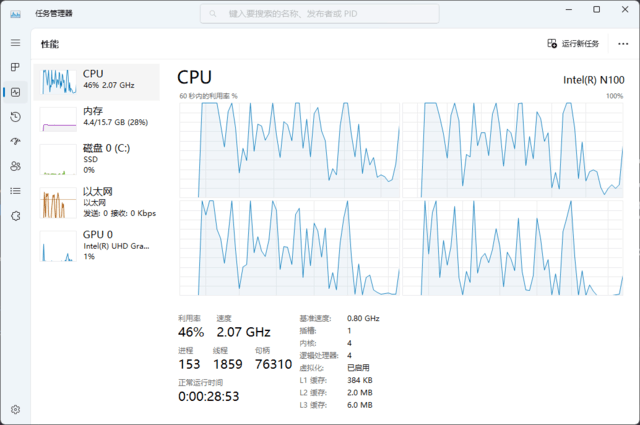
Task: Select the Performance page icon
Action: click(x=15, y=92)
